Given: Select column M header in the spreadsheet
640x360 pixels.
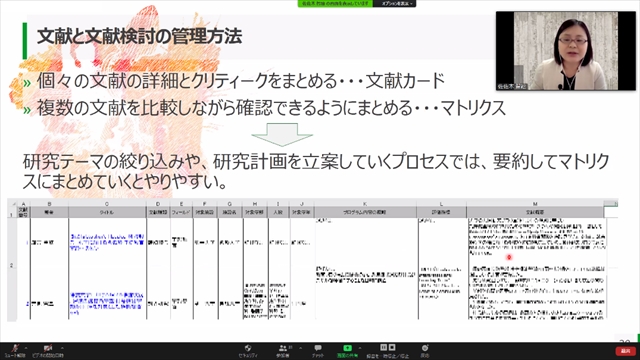Looking at the screenshot, I should 535,203.
